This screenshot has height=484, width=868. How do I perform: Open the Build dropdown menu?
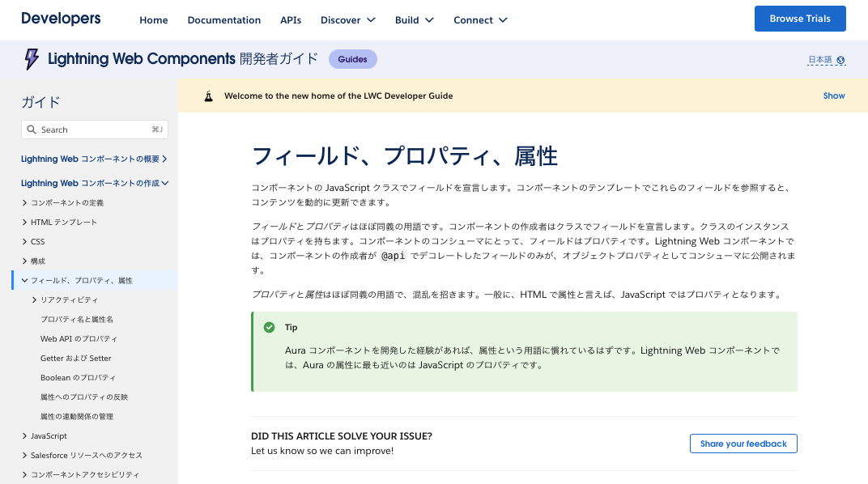point(414,20)
